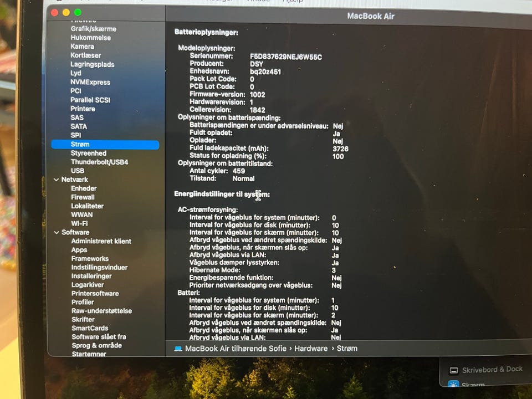Select Wi-Fi in sidebar

point(79,223)
